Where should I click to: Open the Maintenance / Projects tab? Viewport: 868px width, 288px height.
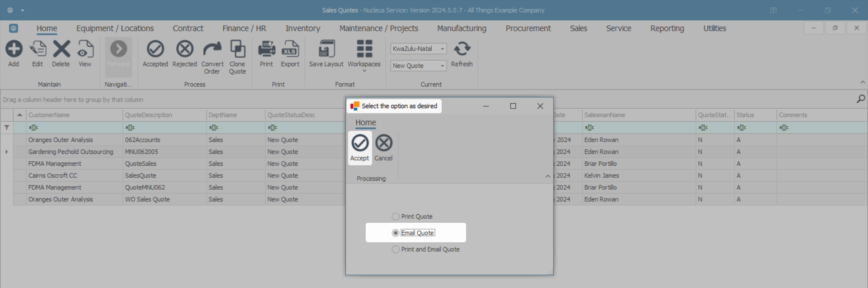(x=379, y=28)
